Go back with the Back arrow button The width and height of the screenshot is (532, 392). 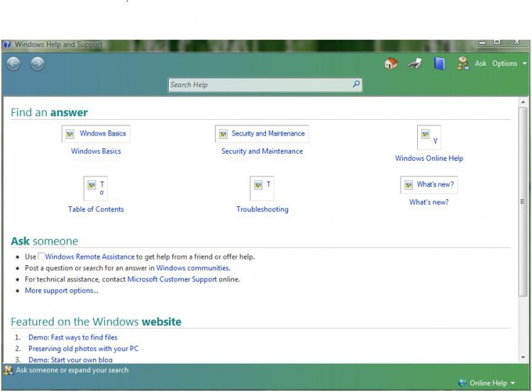(x=13, y=63)
